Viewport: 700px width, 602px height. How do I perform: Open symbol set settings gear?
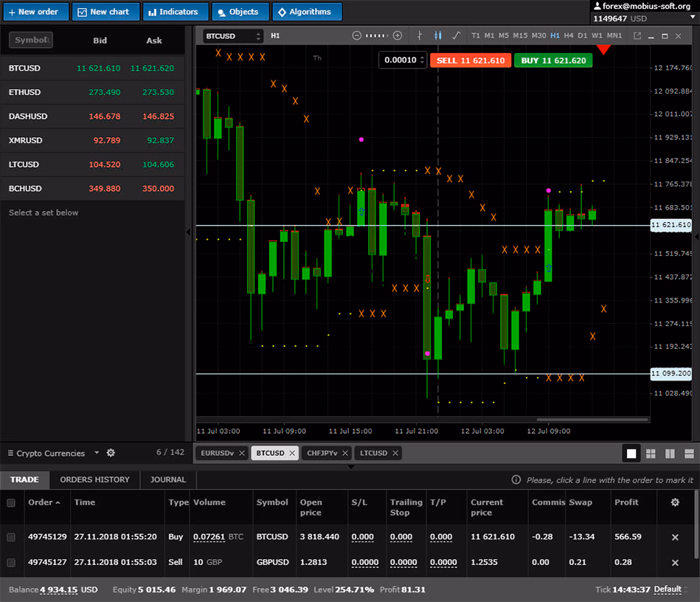point(111,453)
